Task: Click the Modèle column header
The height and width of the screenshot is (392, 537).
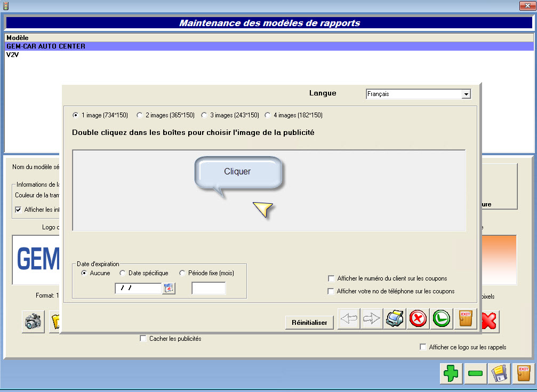Action: (269, 38)
